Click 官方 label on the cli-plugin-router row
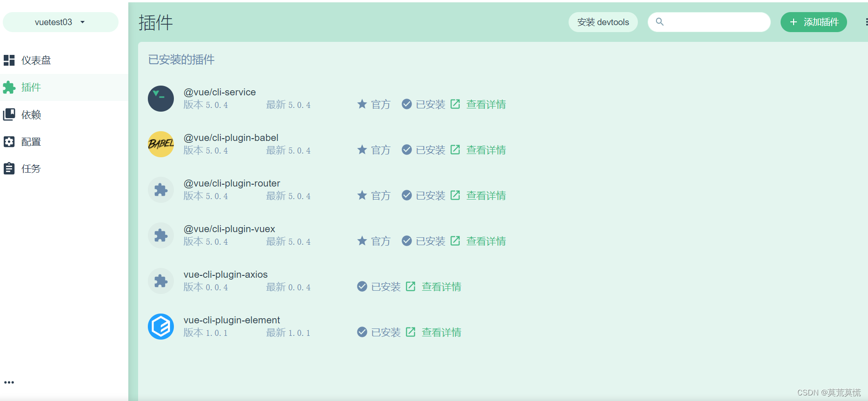Screen dimensions: 868x401 point(381,195)
